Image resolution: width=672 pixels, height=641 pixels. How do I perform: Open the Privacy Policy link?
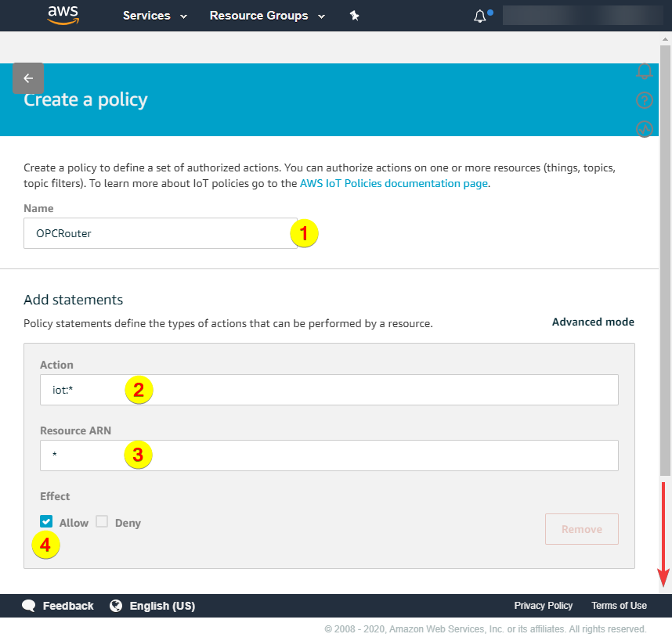[x=543, y=605]
